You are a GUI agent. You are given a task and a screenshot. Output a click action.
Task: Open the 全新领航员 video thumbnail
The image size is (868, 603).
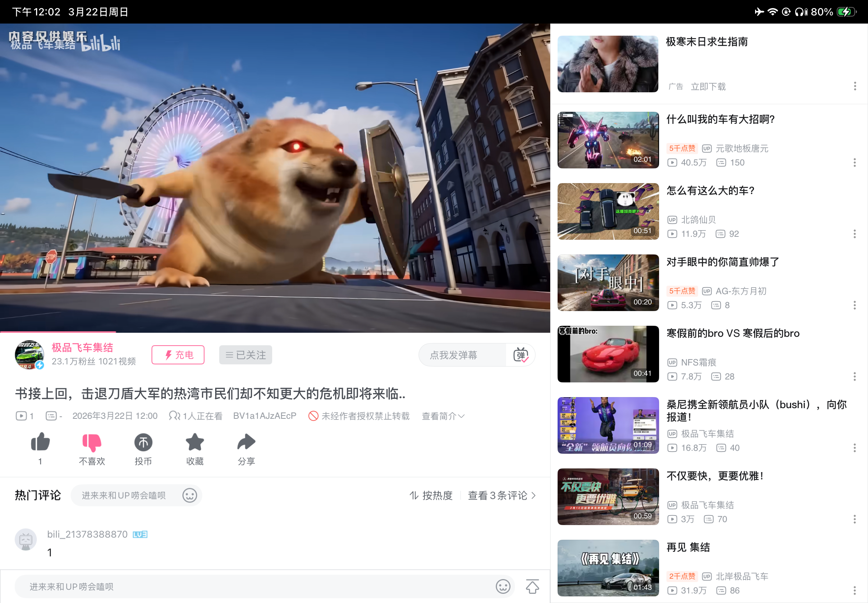608,425
